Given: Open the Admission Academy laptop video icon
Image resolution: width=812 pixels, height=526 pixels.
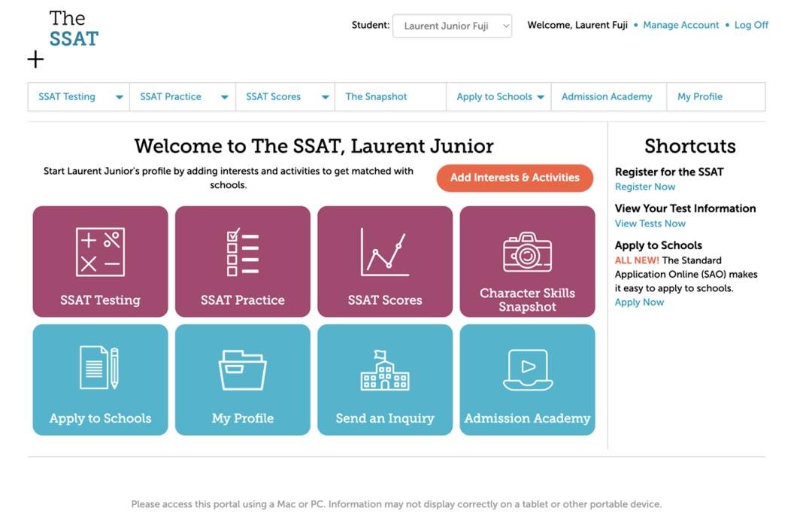Looking at the screenshot, I should tap(527, 369).
